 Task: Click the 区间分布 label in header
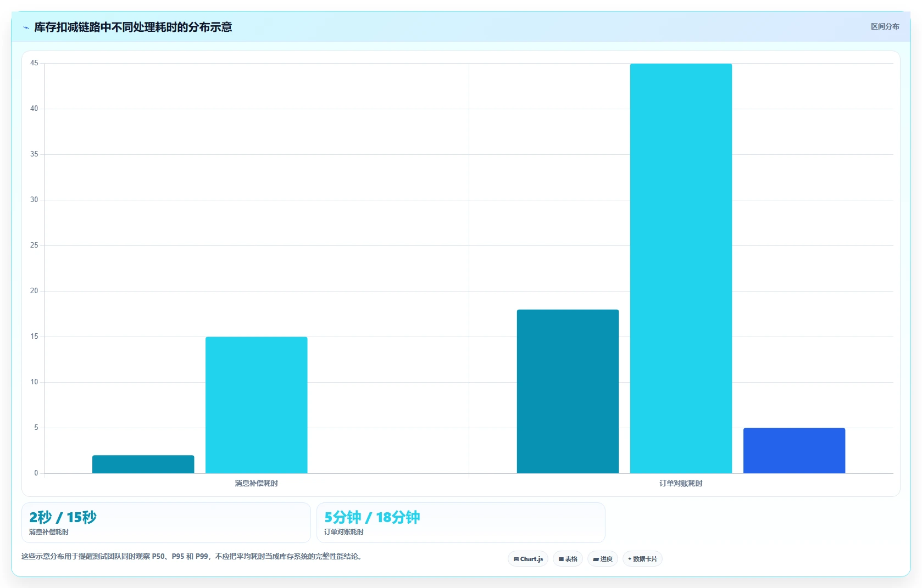point(885,26)
